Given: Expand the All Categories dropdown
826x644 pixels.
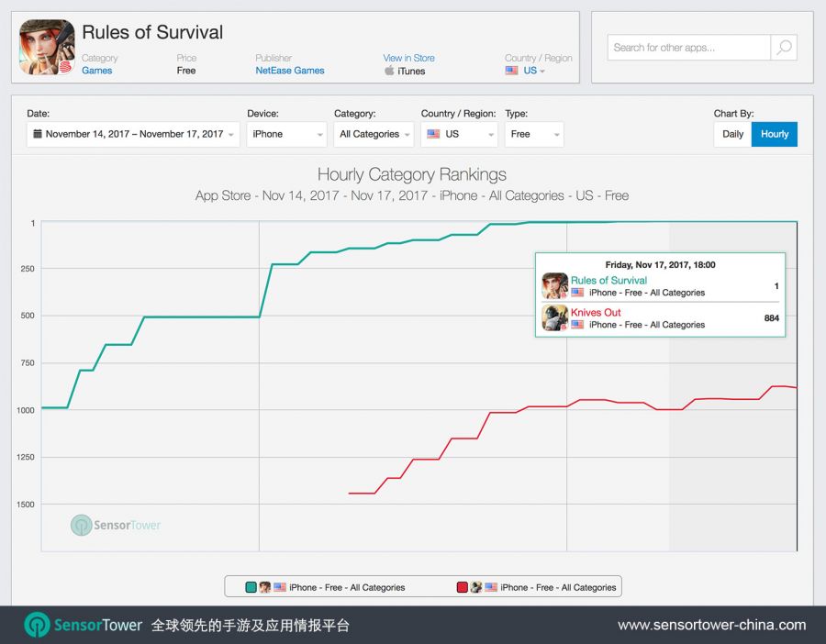Looking at the screenshot, I should click(374, 134).
